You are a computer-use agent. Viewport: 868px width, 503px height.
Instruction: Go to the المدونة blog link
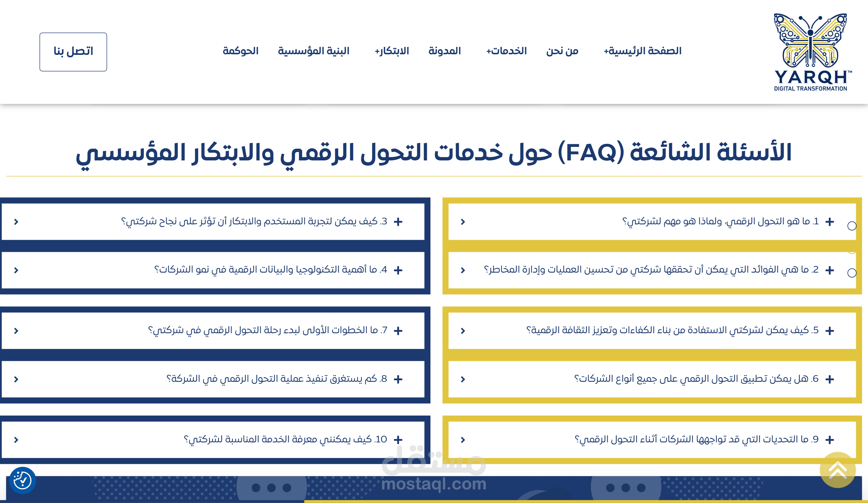(444, 51)
